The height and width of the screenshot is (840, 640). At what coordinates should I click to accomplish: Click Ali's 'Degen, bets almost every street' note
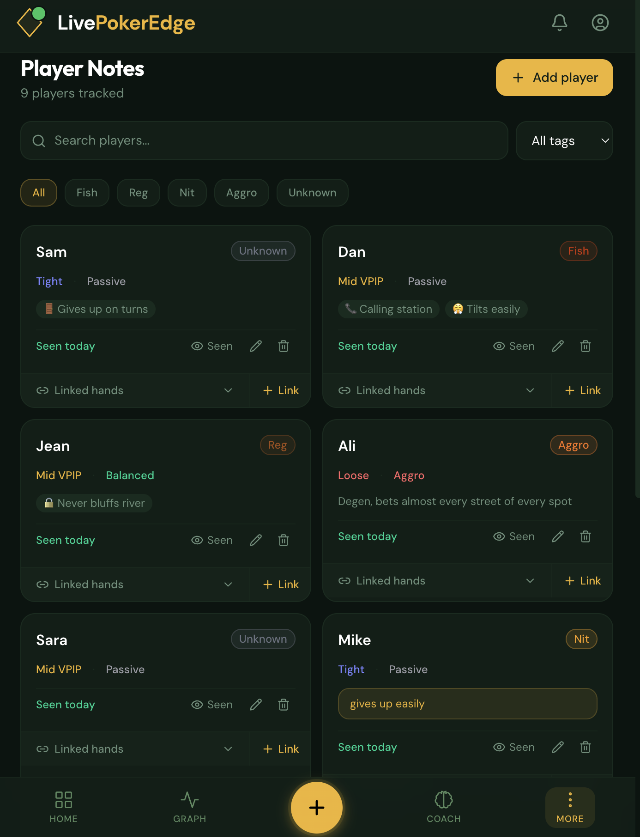[455, 501]
